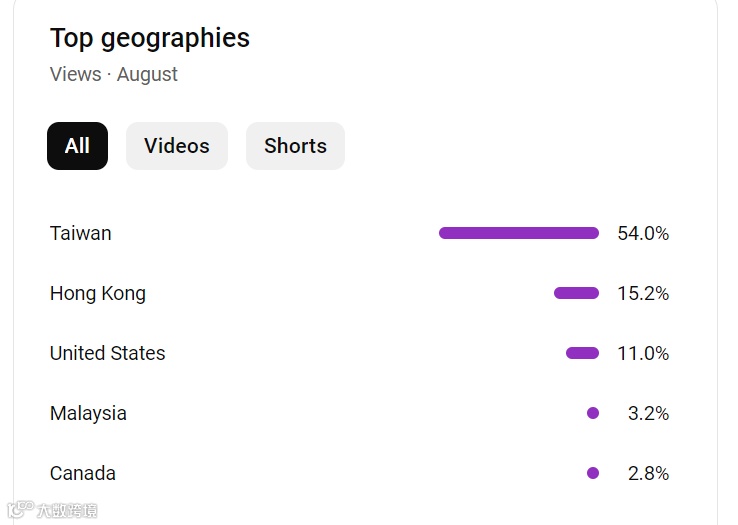Switch to the Videos filter
The image size is (738, 525).
[177, 146]
